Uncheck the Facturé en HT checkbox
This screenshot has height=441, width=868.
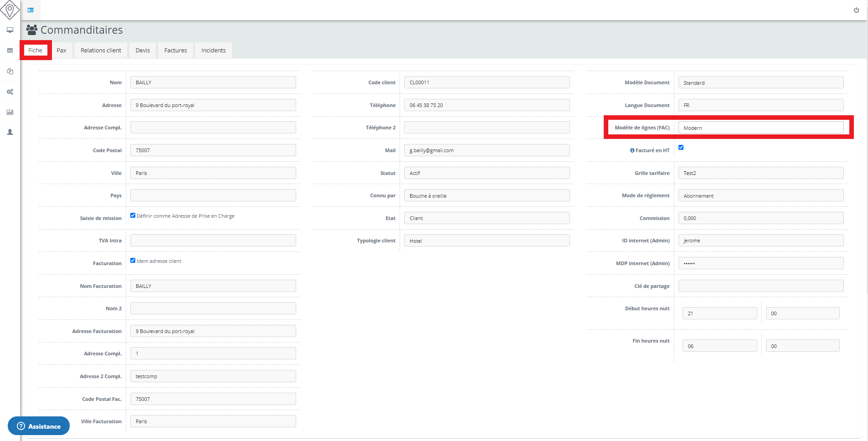coord(681,148)
